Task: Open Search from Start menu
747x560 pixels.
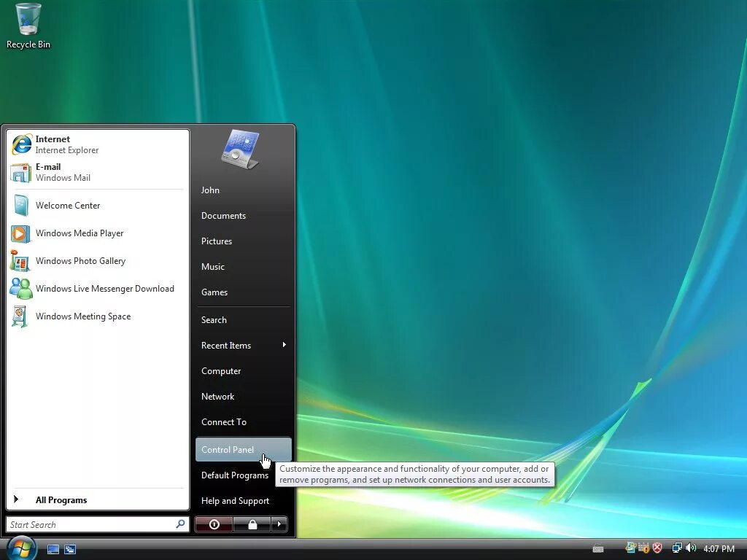Action: [x=243, y=320]
